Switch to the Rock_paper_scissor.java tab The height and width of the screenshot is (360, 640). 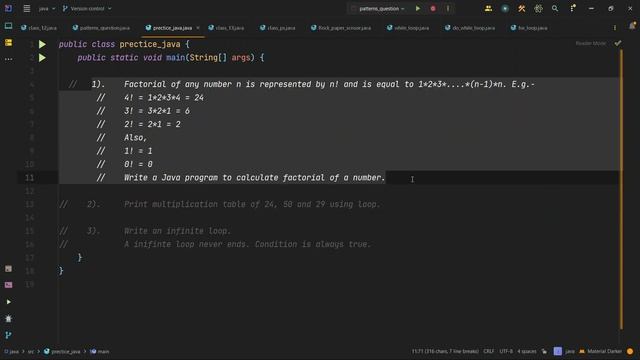340,28
